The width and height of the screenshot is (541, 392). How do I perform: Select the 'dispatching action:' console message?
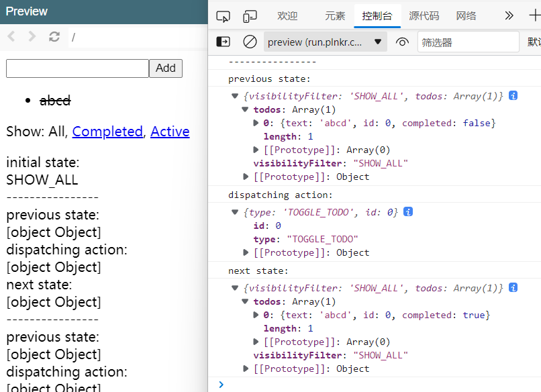click(280, 195)
